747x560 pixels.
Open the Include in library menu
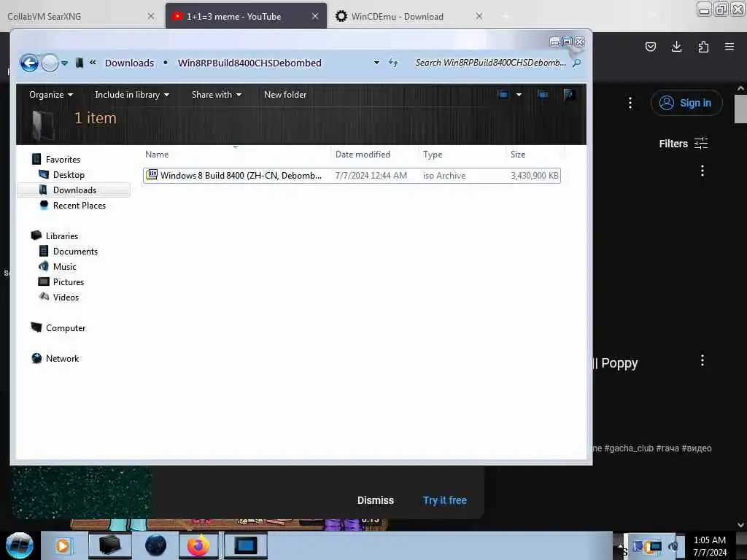pyautogui.click(x=132, y=95)
